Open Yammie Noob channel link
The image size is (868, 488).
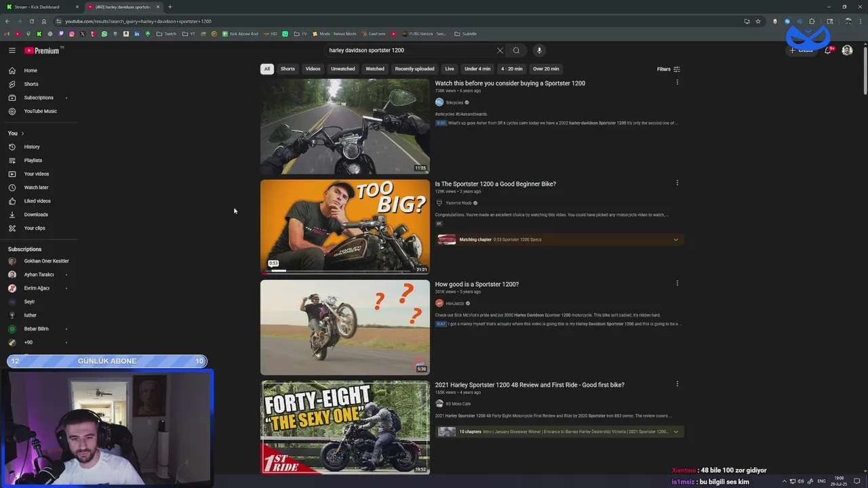coord(458,203)
